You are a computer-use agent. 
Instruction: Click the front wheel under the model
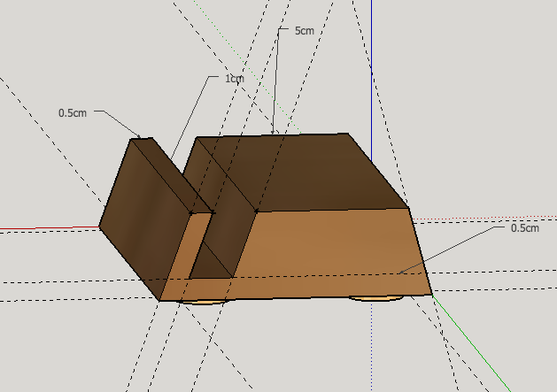tap(203, 302)
